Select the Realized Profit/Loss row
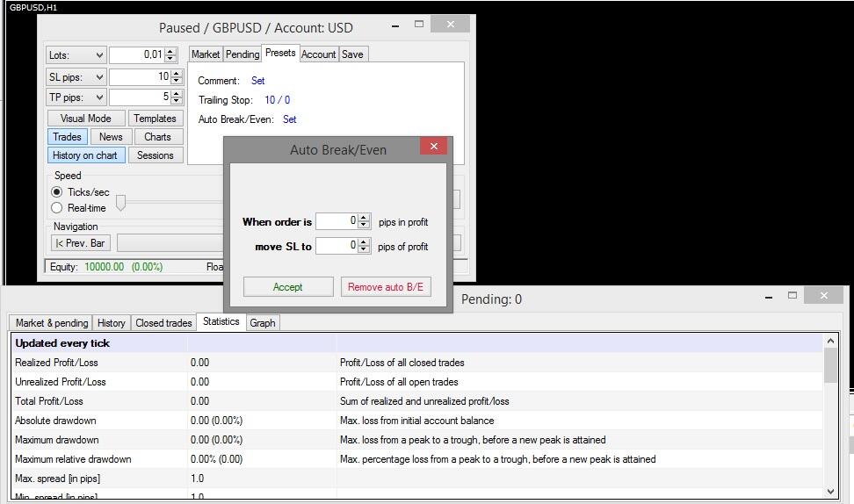Screen dimensions: 854x504 tap(416, 363)
